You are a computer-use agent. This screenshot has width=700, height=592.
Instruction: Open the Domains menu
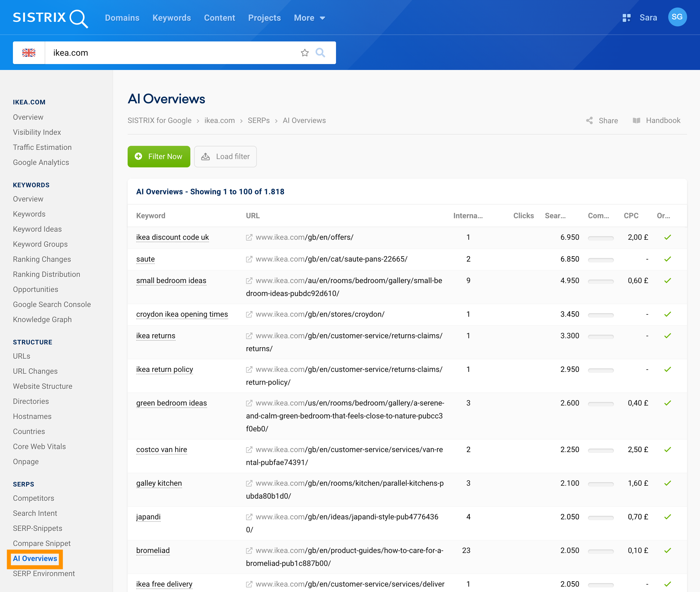pyautogui.click(x=122, y=18)
